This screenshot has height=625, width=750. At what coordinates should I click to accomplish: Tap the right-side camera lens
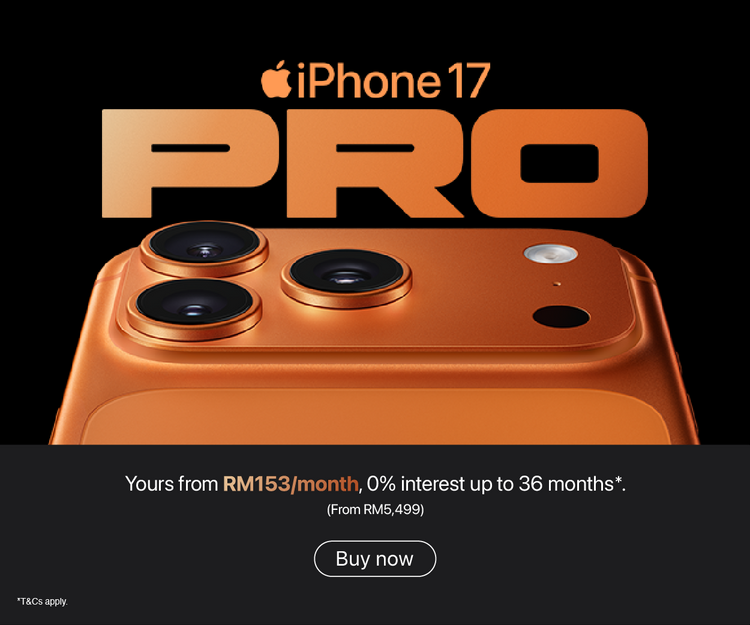tap(346, 276)
